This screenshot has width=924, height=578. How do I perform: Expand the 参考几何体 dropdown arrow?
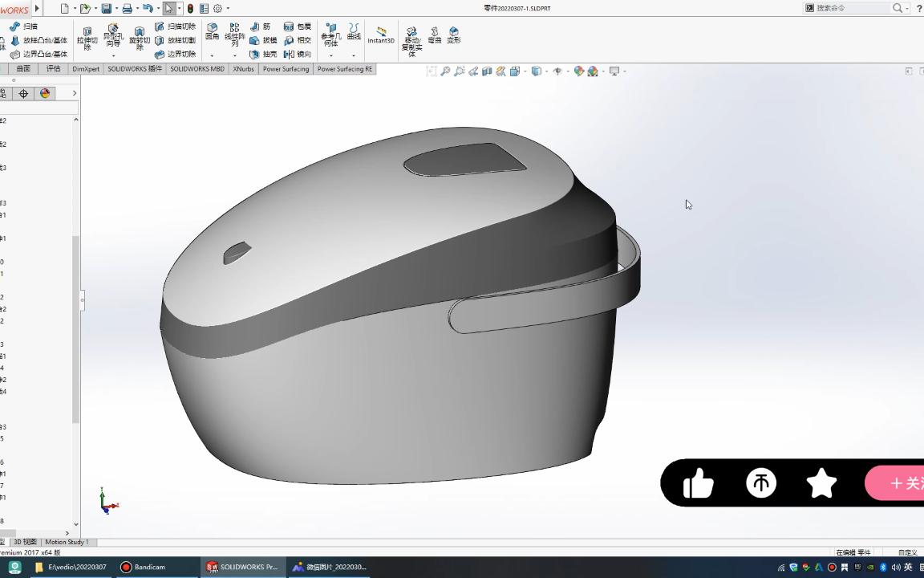pyautogui.click(x=330, y=54)
